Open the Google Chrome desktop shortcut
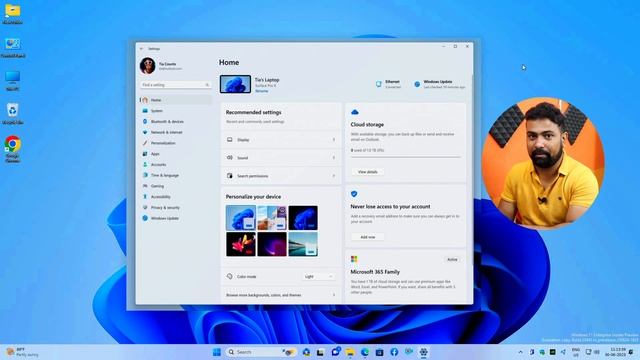The image size is (640, 360). [13, 149]
